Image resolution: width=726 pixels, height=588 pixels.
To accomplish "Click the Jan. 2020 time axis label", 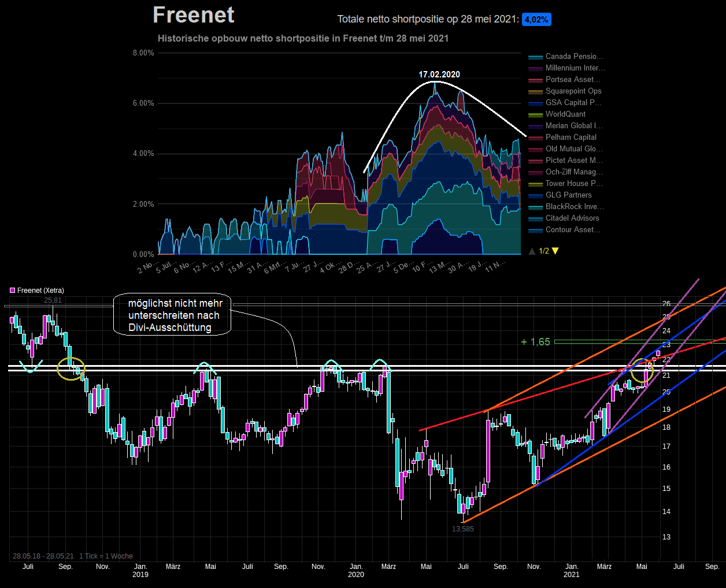I will (x=356, y=570).
